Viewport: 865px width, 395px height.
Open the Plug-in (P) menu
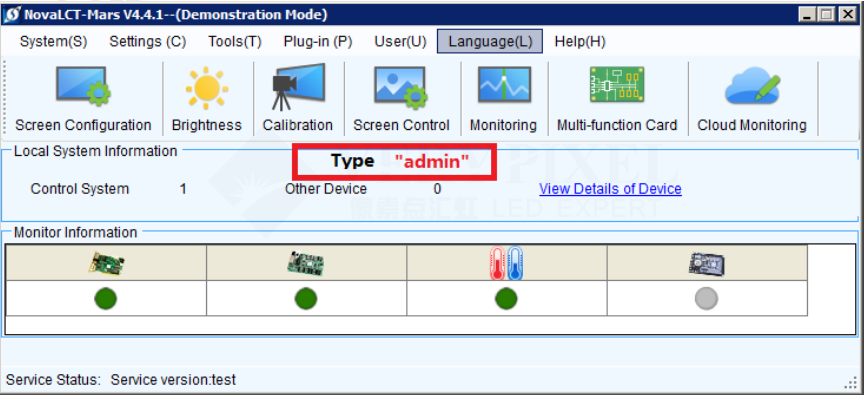(x=318, y=42)
